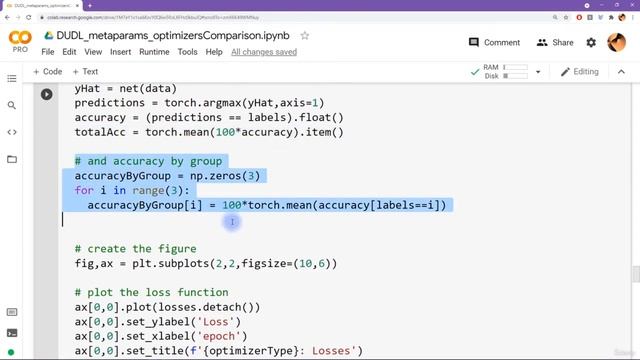Image resolution: width=640 pixels, height=360 pixels.
Task: Add a new Text cell
Action: click(x=85, y=72)
